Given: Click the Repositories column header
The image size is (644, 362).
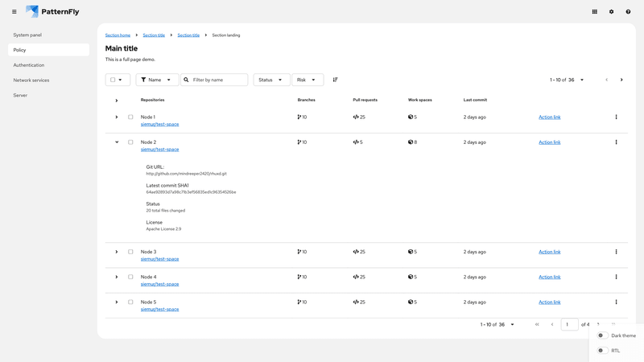Looking at the screenshot, I should pyautogui.click(x=152, y=100).
